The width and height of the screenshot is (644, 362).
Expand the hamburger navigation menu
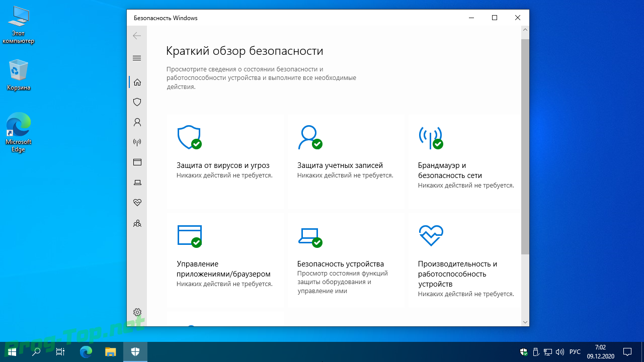coord(137,58)
